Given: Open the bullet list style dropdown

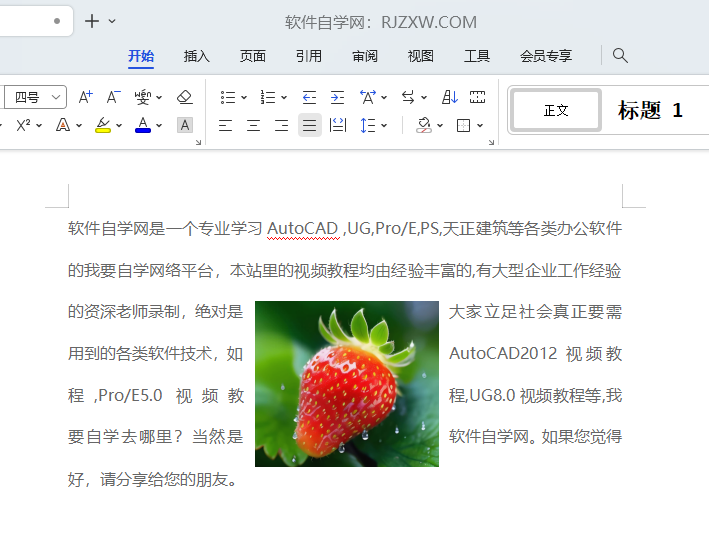Looking at the screenshot, I should pos(244,98).
